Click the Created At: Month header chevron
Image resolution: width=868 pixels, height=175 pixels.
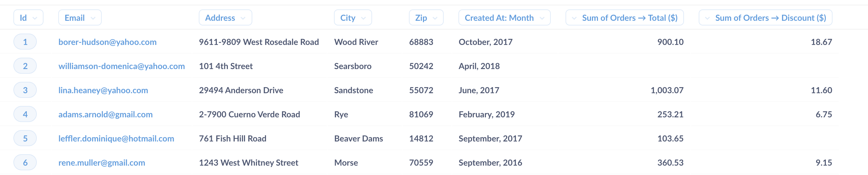tap(542, 18)
